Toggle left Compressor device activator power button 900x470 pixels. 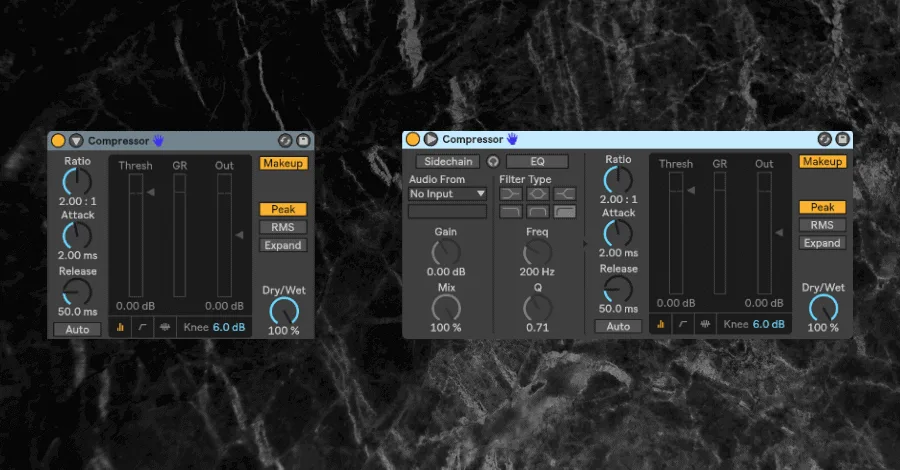tap(58, 141)
